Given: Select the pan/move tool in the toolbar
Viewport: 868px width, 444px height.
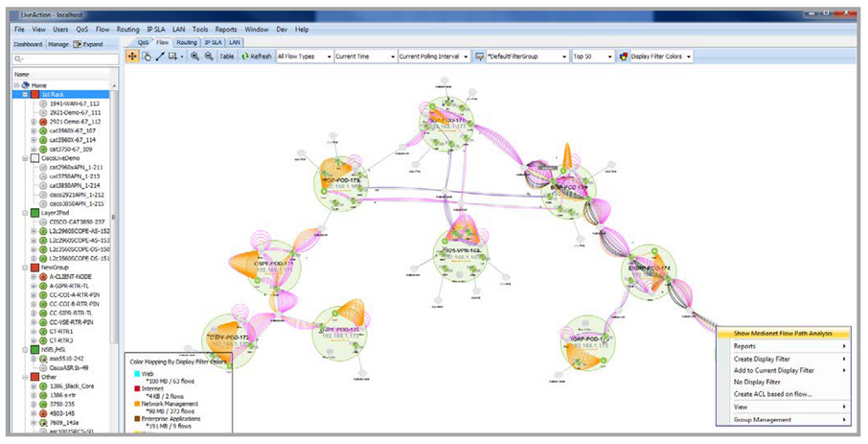Looking at the screenshot, I should 132,56.
